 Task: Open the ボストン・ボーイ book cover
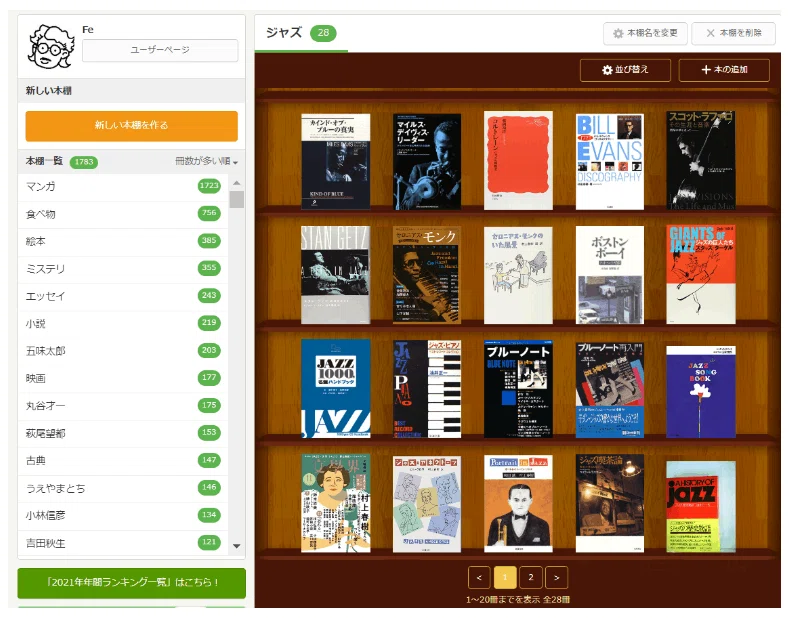coord(610,275)
